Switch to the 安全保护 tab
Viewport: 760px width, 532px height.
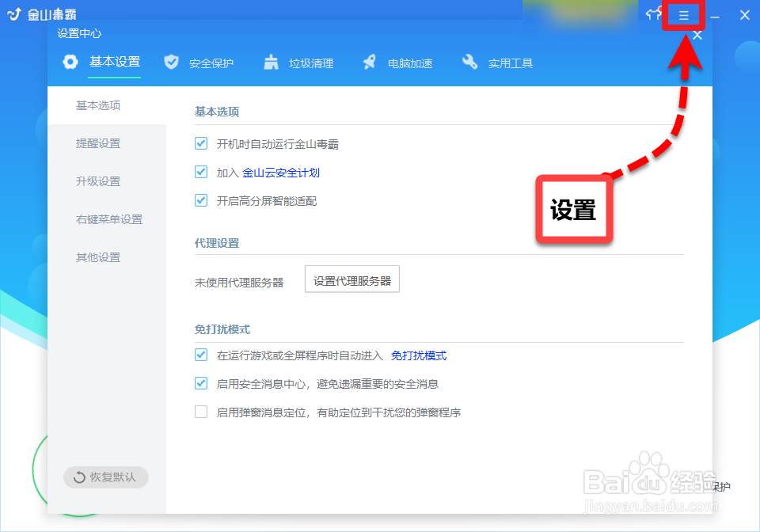211,63
